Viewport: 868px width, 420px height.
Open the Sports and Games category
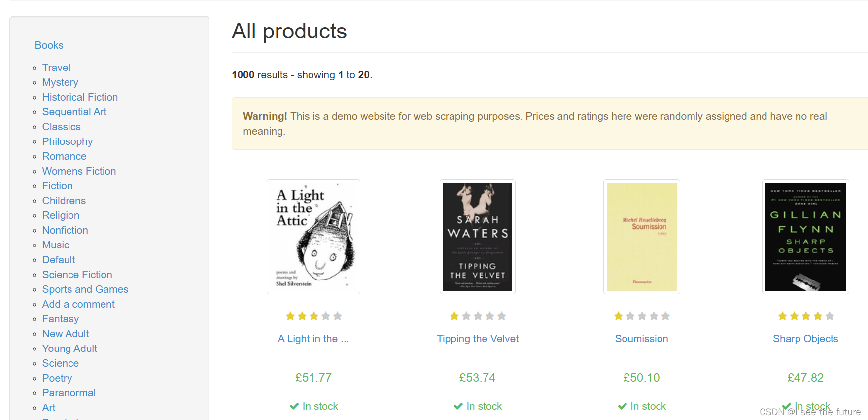point(85,289)
